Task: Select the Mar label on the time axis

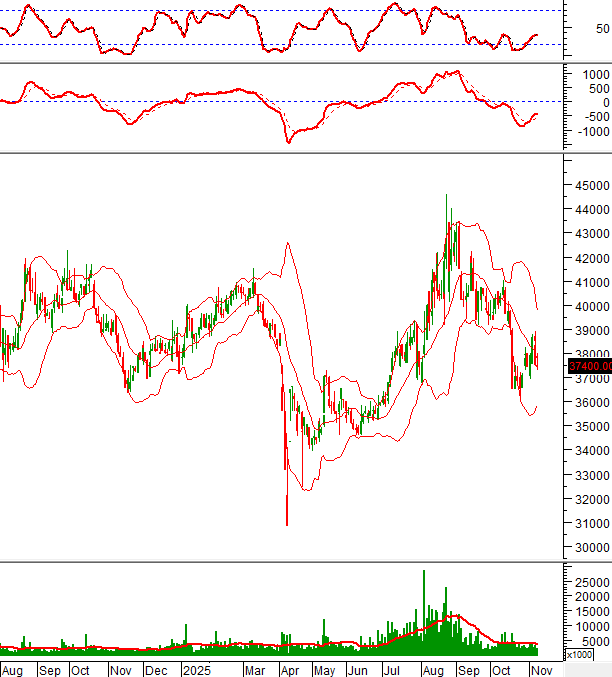Action: tap(256, 668)
